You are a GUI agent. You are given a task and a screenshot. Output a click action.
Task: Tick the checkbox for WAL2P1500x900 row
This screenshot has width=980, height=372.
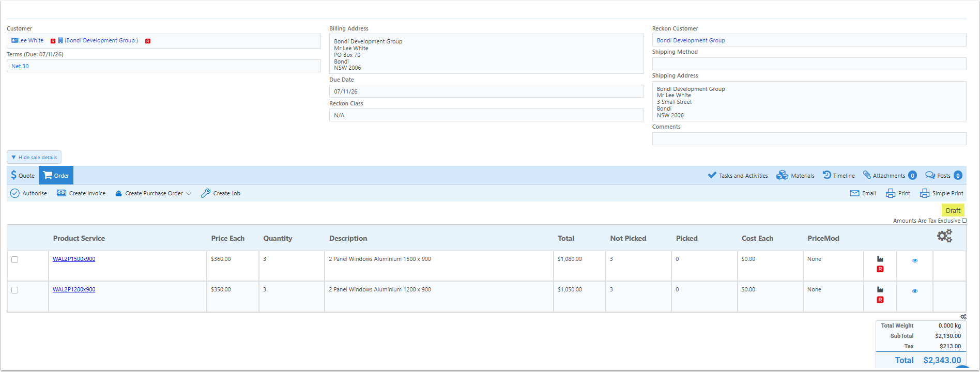tap(14, 260)
